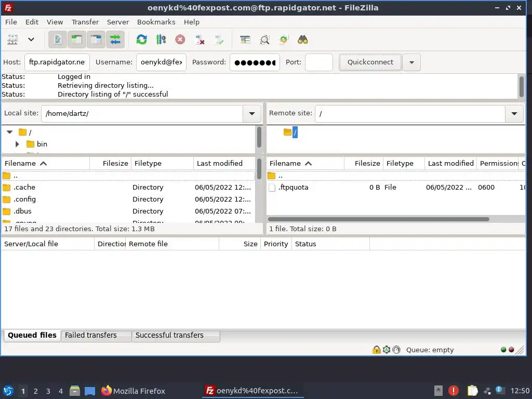
Task: Switch to the Successful transfers tab
Action: pos(176,335)
